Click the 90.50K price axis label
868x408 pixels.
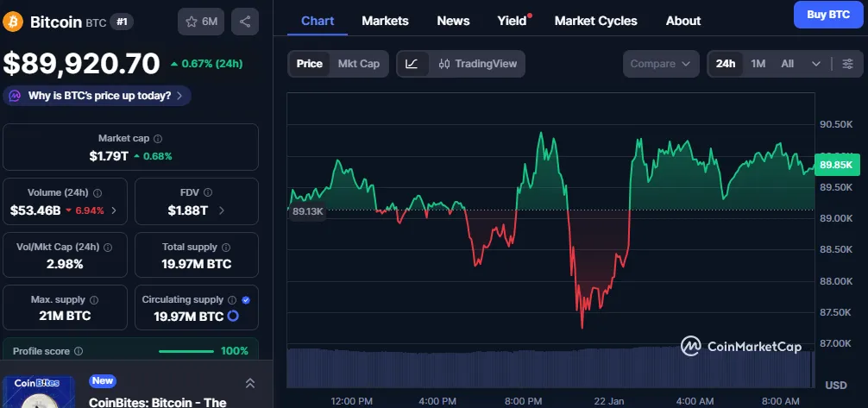[836, 124]
